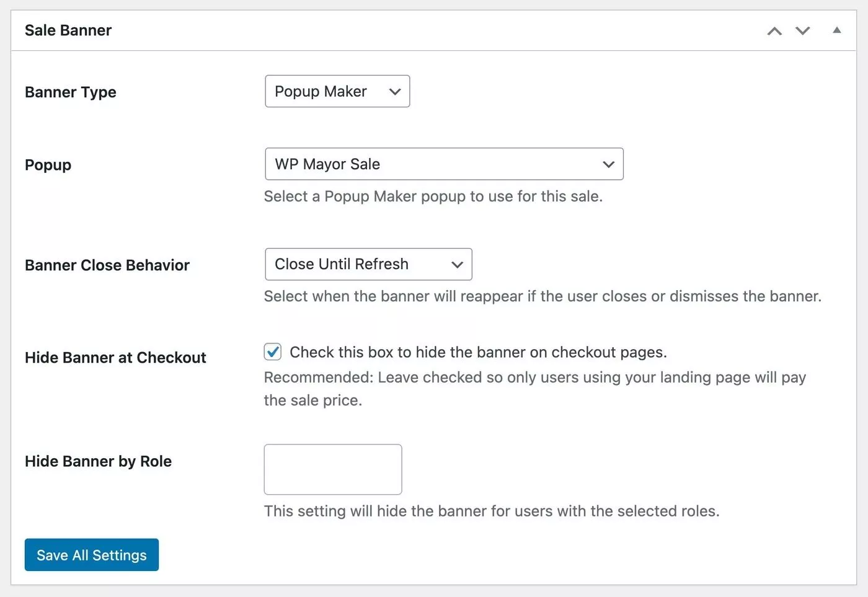The width and height of the screenshot is (868, 597).
Task: Click the 'Select a Popup Maker popup' help text
Action: tap(433, 197)
